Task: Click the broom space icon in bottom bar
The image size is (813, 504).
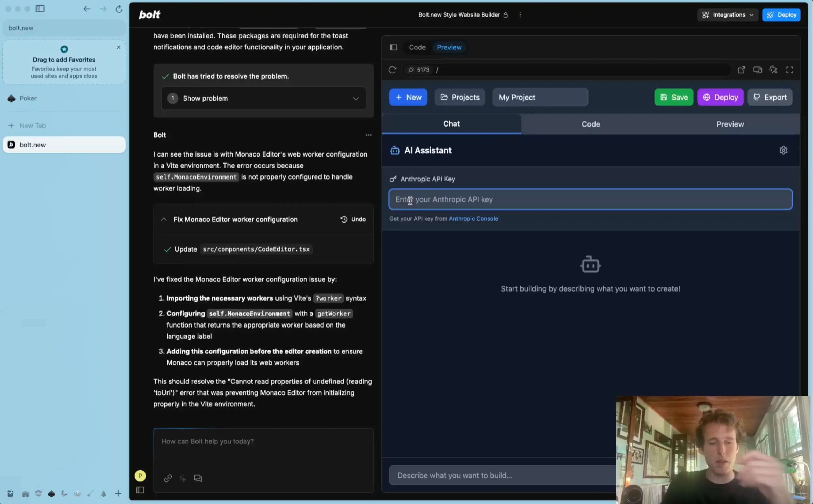Action: pyautogui.click(x=90, y=493)
